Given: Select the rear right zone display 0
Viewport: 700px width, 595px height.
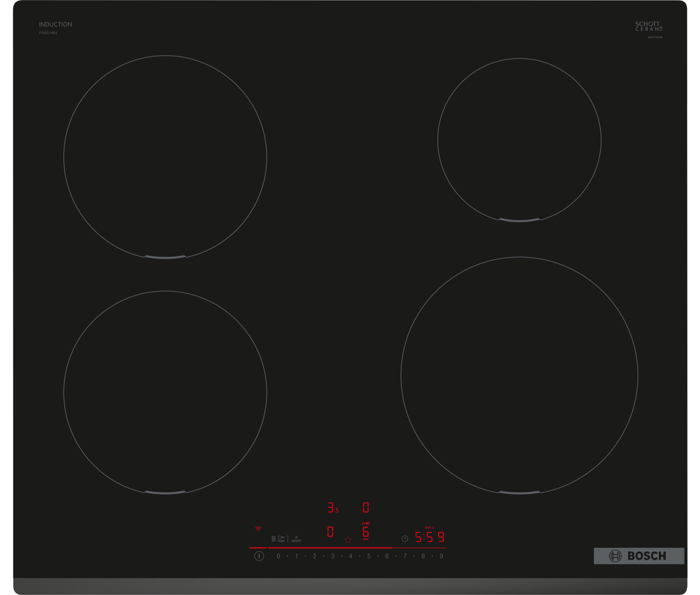Looking at the screenshot, I should (x=366, y=508).
